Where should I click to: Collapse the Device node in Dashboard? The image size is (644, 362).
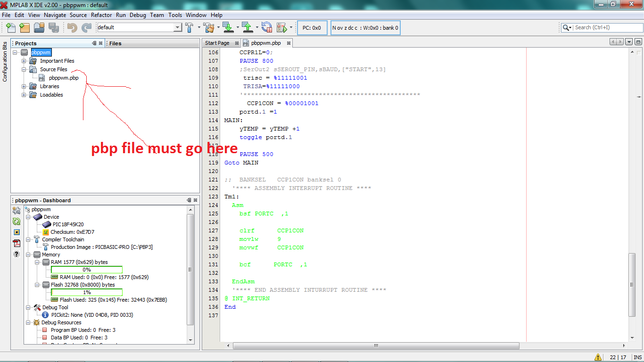pos(28,217)
